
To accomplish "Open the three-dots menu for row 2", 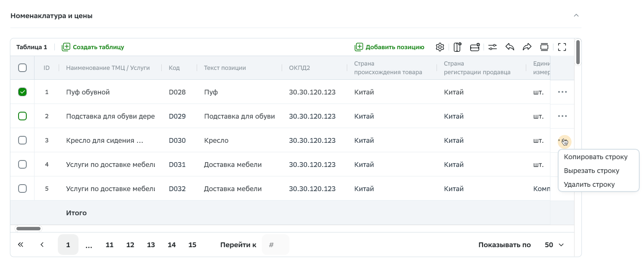I will (x=562, y=116).
